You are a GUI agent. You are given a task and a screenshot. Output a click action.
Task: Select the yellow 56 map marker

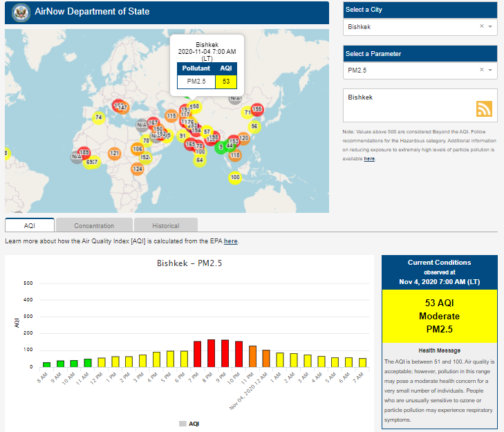254,126
